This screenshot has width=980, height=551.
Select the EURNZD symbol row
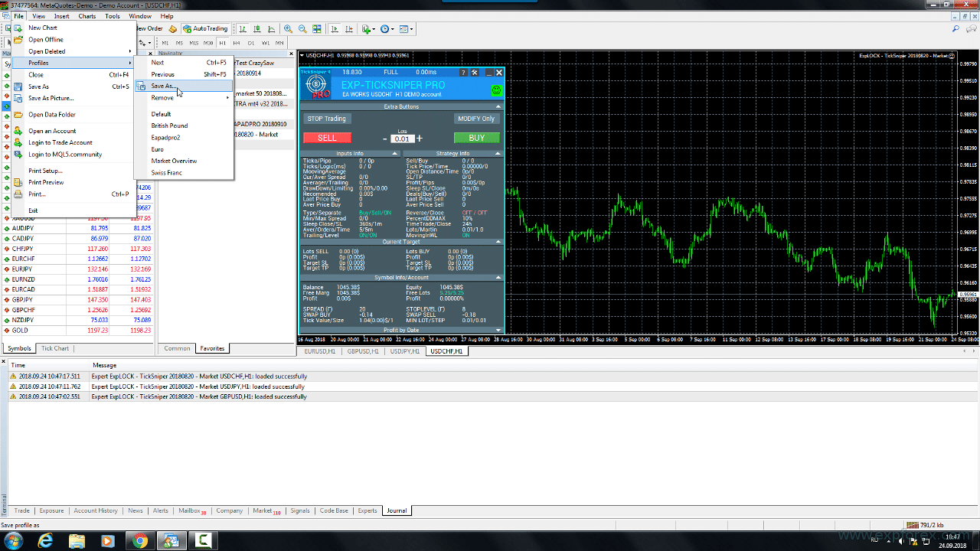[x=77, y=279]
